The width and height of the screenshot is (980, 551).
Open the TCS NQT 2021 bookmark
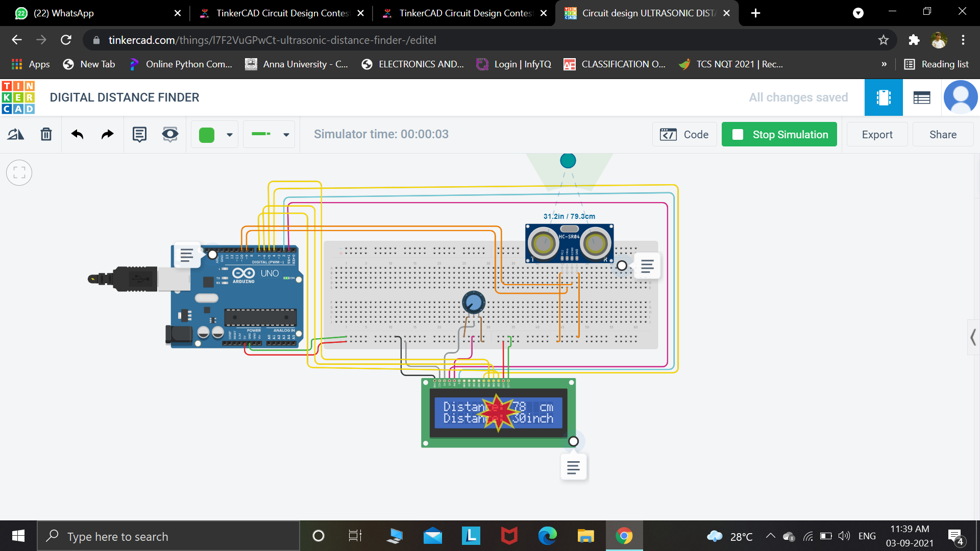point(731,64)
